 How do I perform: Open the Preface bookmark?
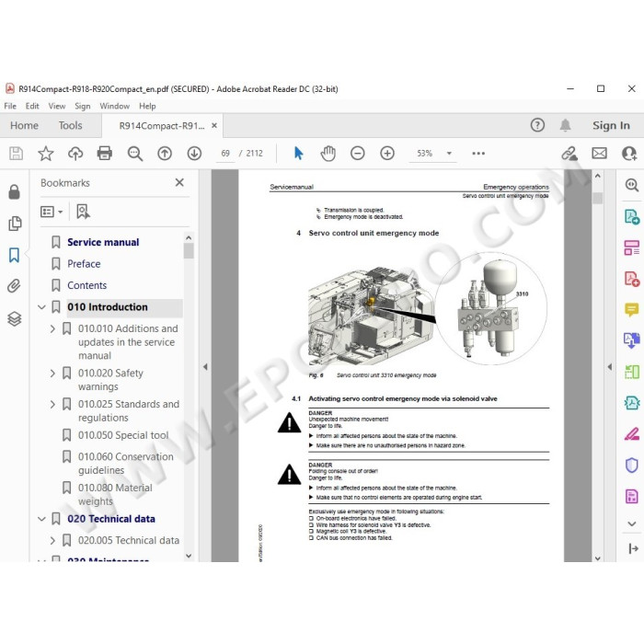point(84,264)
